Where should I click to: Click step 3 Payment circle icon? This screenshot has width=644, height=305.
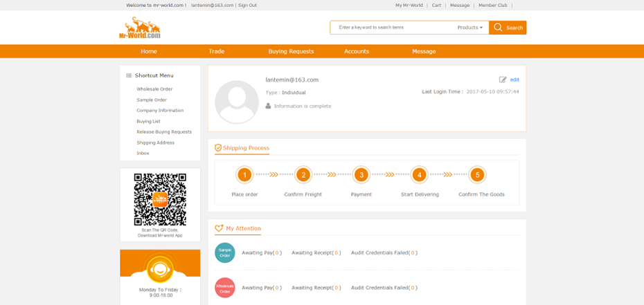pyautogui.click(x=361, y=175)
